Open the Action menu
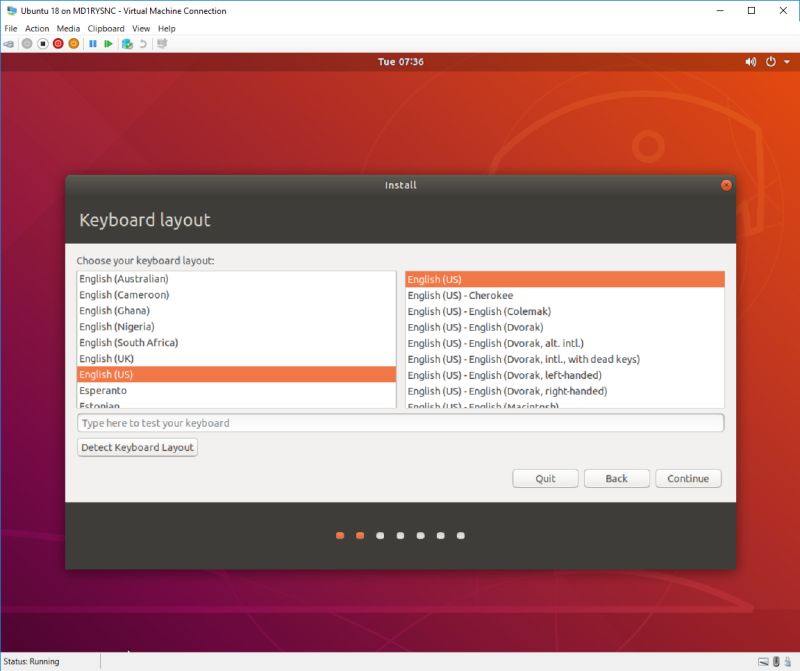The height and width of the screenshot is (671, 800). pos(36,28)
